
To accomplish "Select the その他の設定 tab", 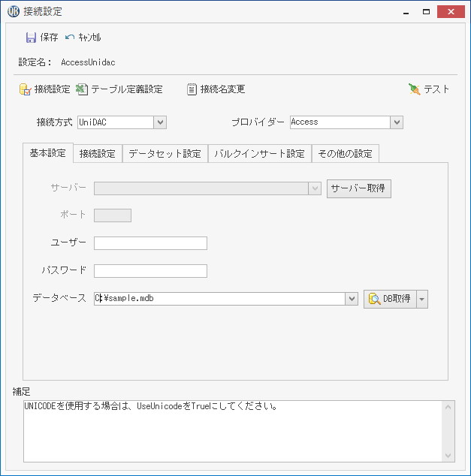I will pyautogui.click(x=346, y=154).
